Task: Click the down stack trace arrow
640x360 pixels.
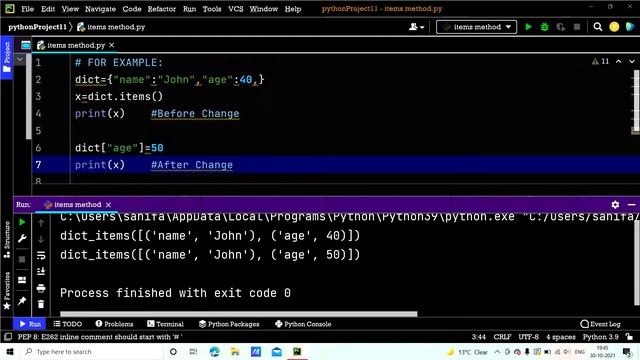Action: 41,239
